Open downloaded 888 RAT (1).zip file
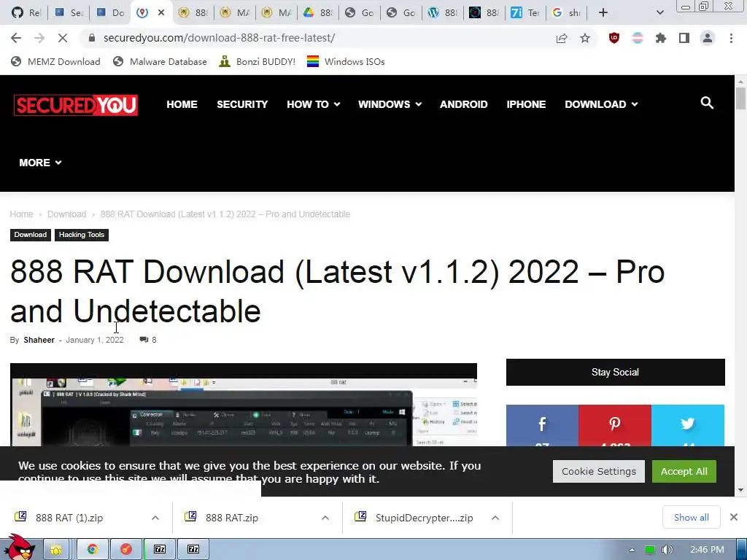747x560 pixels. pos(69,518)
